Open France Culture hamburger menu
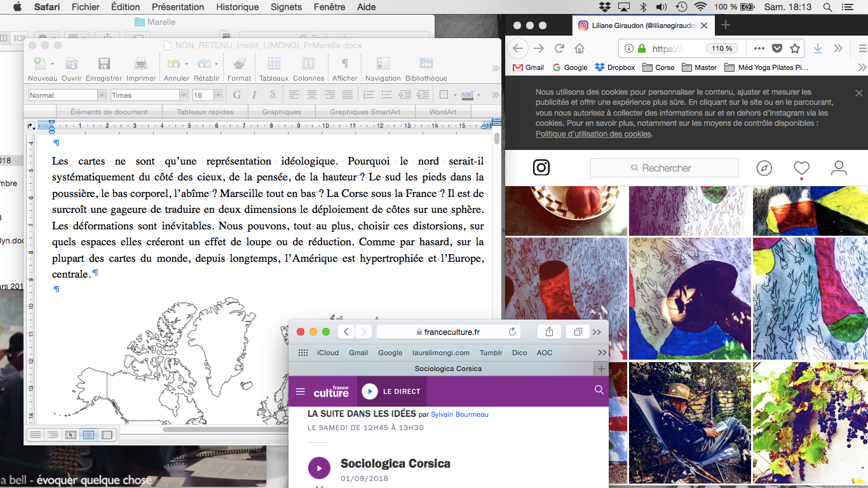The image size is (868, 488). click(x=301, y=391)
